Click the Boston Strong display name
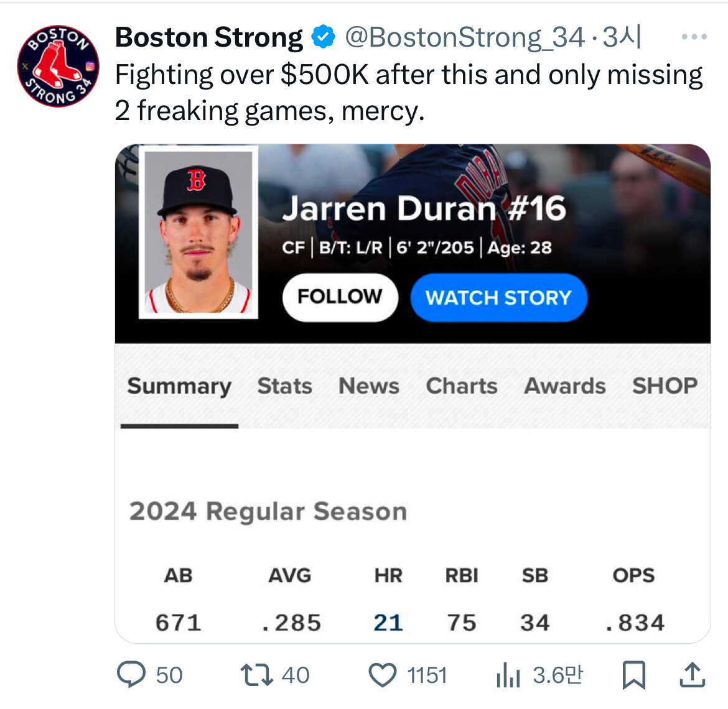The image size is (728, 709). (209, 37)
